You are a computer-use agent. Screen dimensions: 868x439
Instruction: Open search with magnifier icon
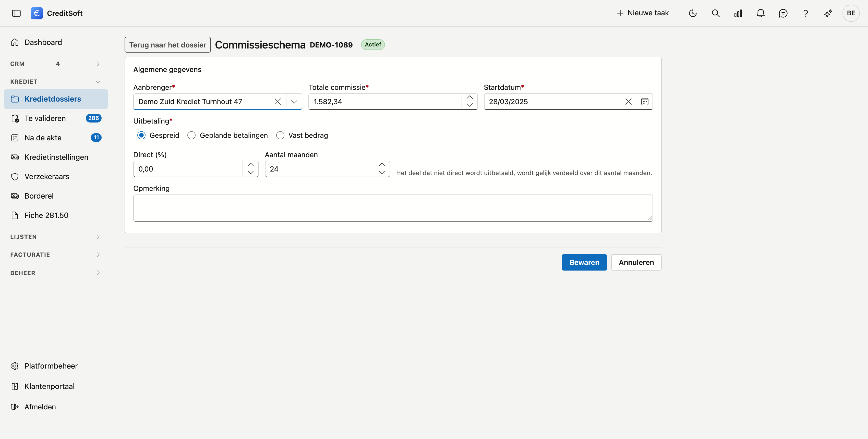click(715, 13)
